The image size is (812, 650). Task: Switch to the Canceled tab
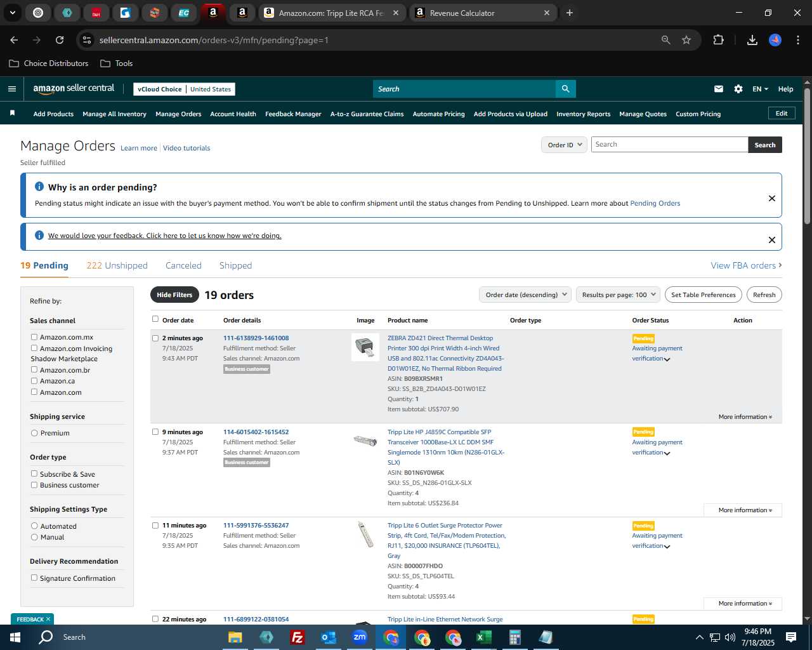point(183,265)
